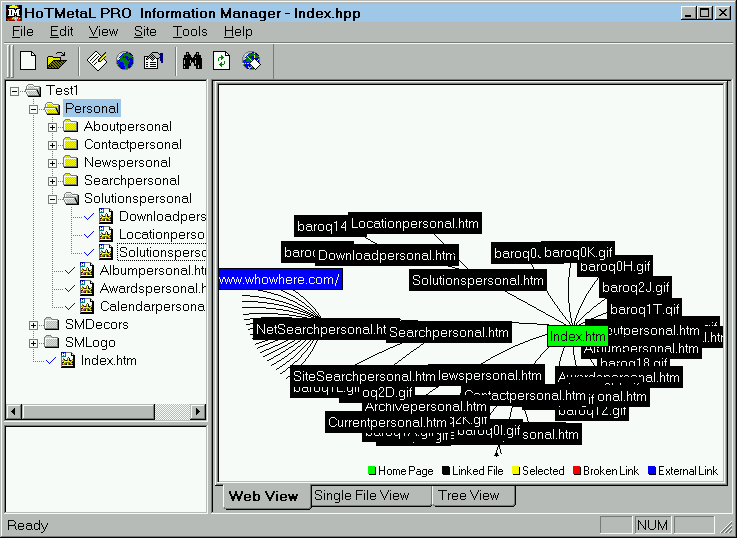Click the Searchpersonal folder icon

tap(71, 180)
